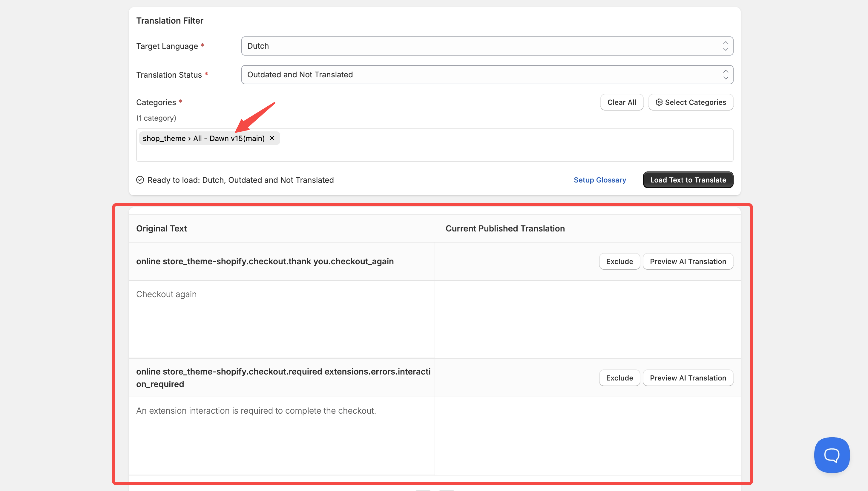Click the up-down chevrons in Target Language field
Image resolution: width=868 pixels, height=491 pixels.
coord(725,46)
